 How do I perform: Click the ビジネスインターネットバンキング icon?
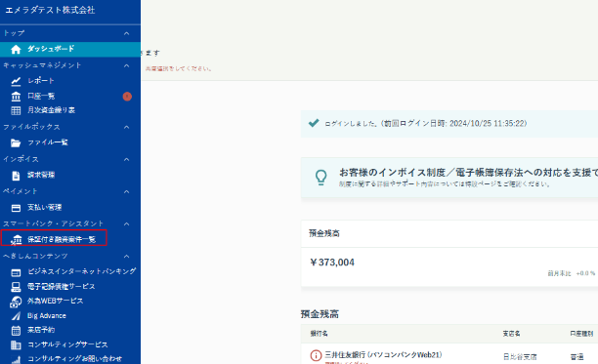coord(16,272)
